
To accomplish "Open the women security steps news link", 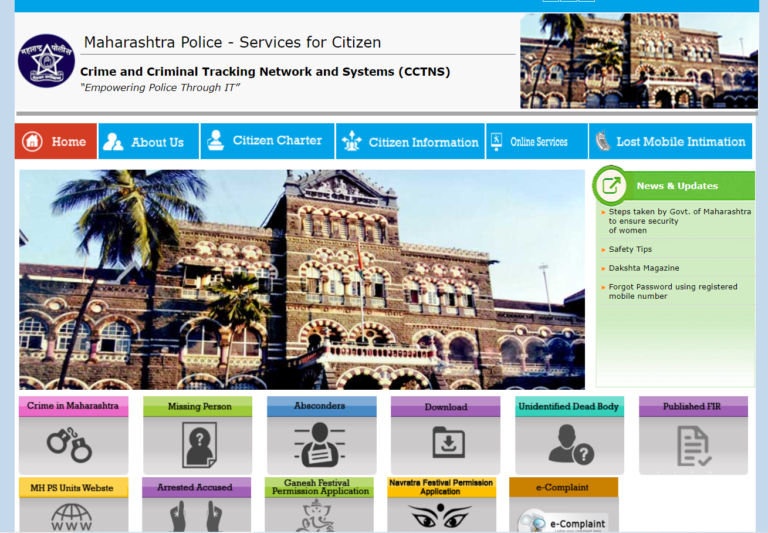I will tap(679, 221).
